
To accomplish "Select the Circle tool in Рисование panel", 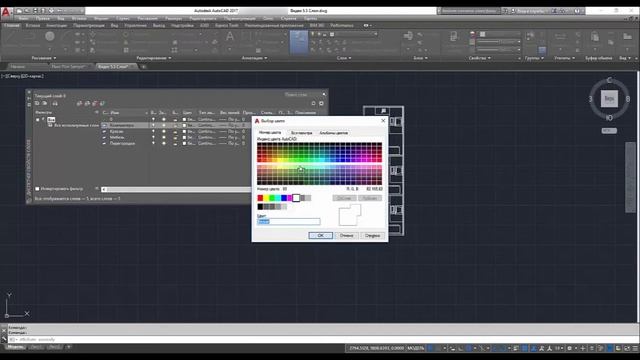I will (x=50, y=36).
